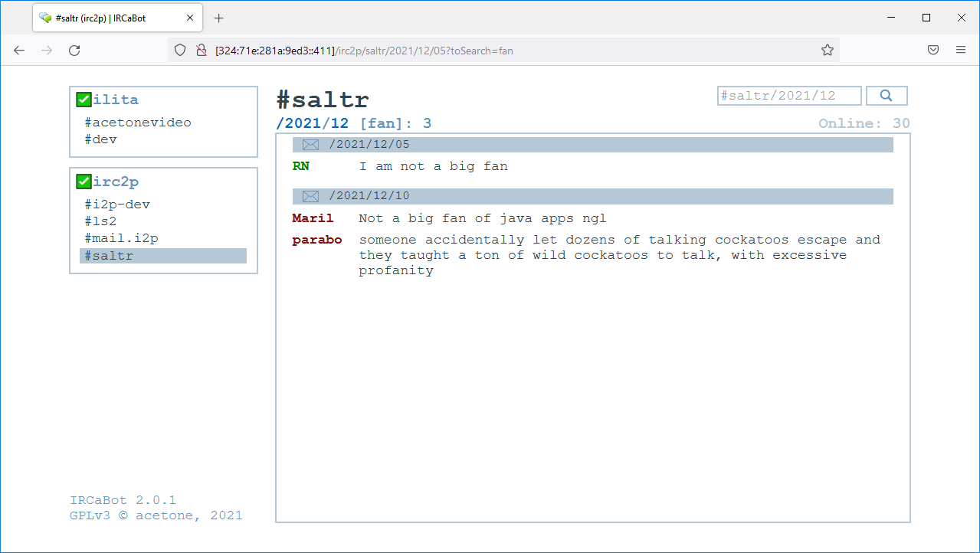Image resolution: width=980 pixels, height=553 pixels.
Task: Select the highlighted #saltr channel
Action: point(163,256)
